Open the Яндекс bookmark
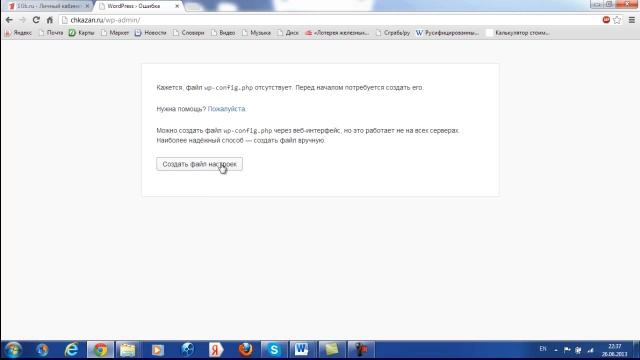The height and width of the screenshot is (360, 640). (18, 33)
